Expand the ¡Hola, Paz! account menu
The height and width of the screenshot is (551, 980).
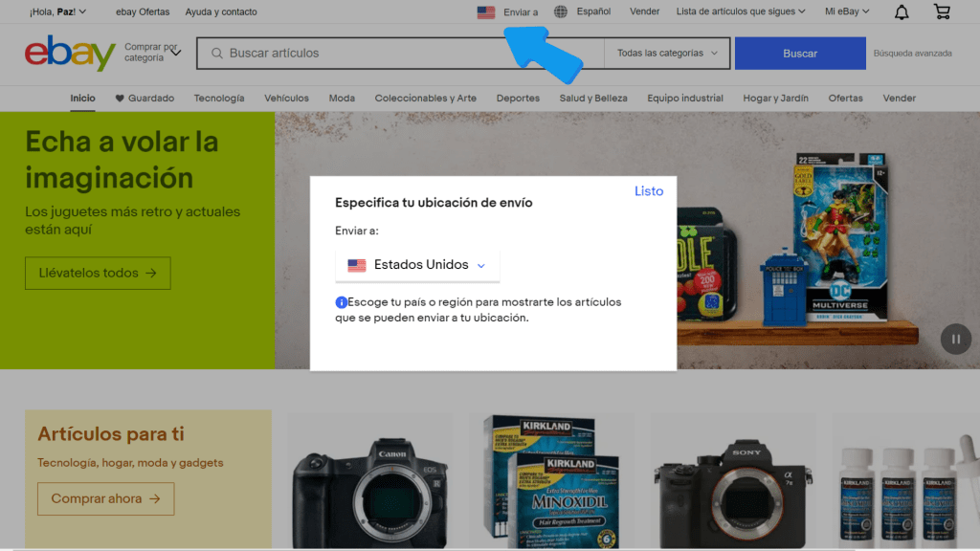(x=58, y=11)
